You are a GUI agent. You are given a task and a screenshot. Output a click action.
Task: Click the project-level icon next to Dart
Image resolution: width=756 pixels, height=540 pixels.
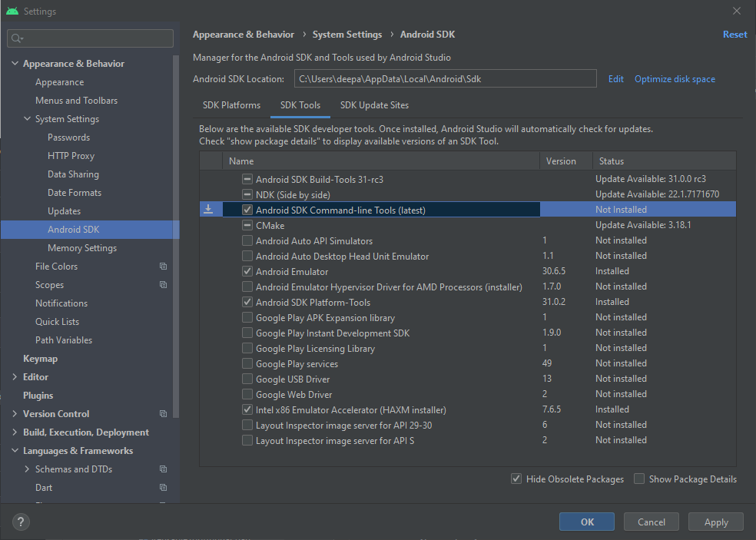(x=164, y=488)
